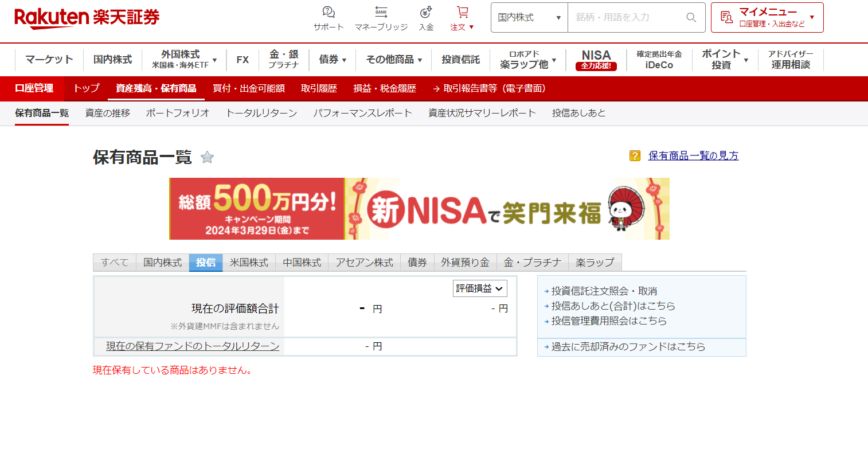Open the 国内株式 search category dropdown
868x457 pixels.
529,18
